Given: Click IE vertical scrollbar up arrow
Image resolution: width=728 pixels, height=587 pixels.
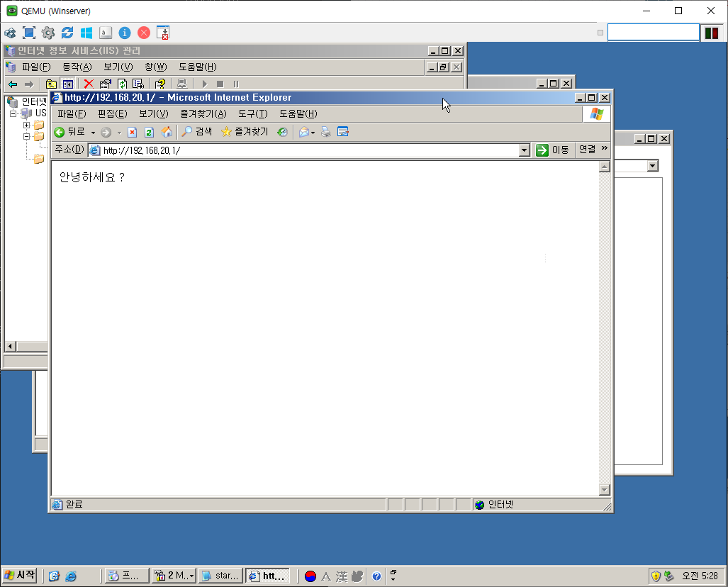Looking at the screenshot, I should click(604, 167).
